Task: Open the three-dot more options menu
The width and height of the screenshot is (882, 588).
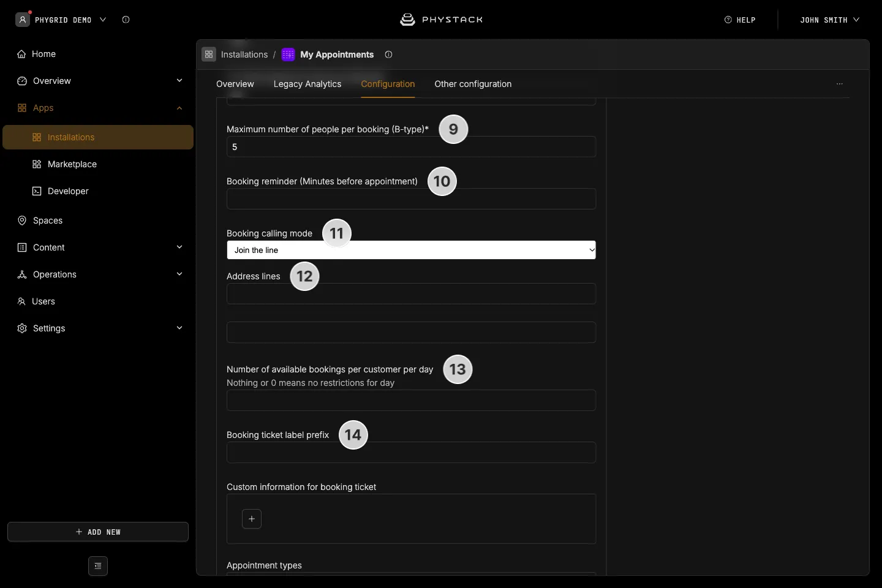Action: point(840,84)
